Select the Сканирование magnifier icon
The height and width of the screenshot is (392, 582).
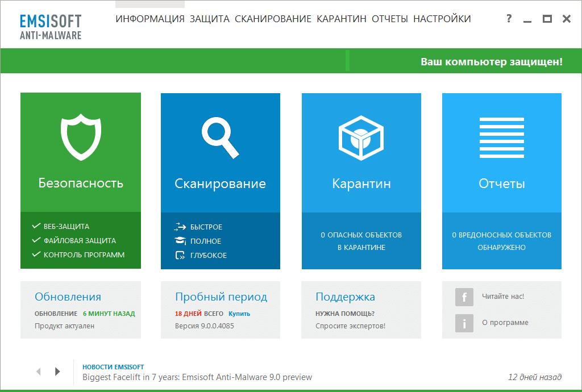[221, 136]
